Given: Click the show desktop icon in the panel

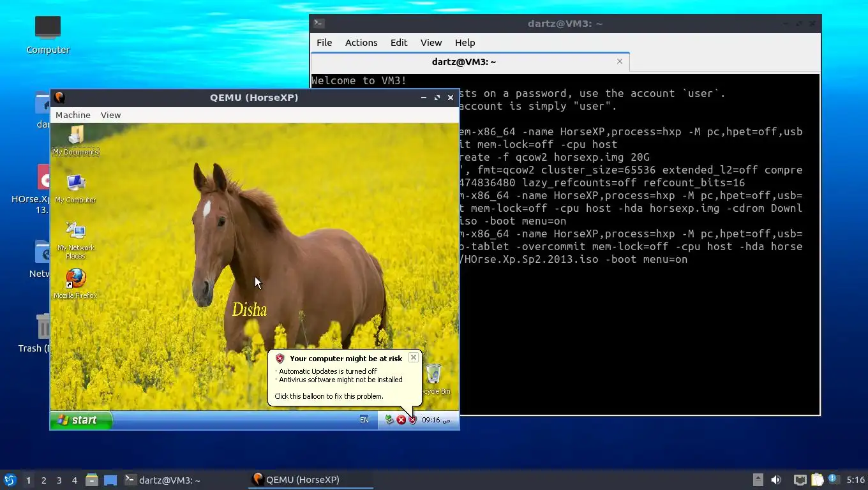Looking at the screenshot, I should (x=110, y=480).
